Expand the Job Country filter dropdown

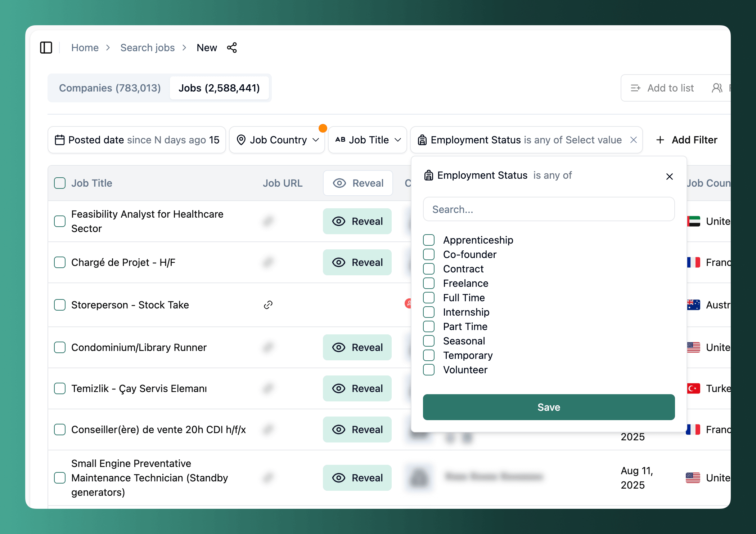click(x=277, y=140)
